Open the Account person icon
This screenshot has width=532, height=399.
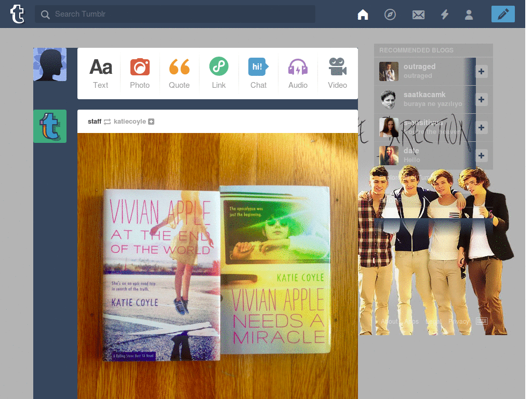469,15
